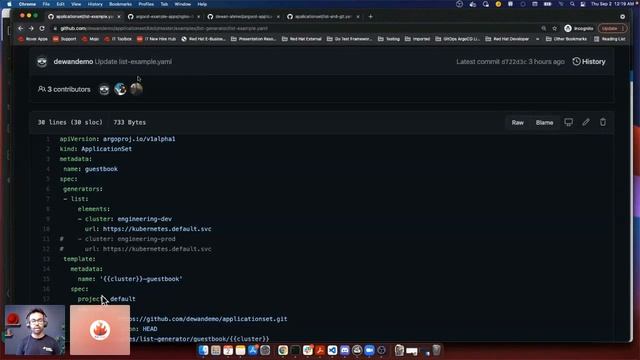Switch to the fourth GitHub tab
The image size is (640, 360).
click(323, 17)
